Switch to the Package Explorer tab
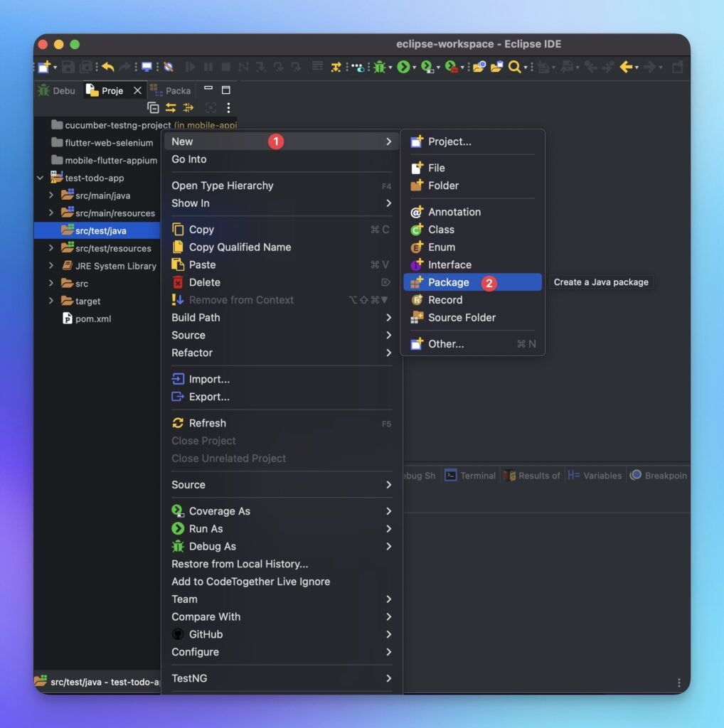 171,90
